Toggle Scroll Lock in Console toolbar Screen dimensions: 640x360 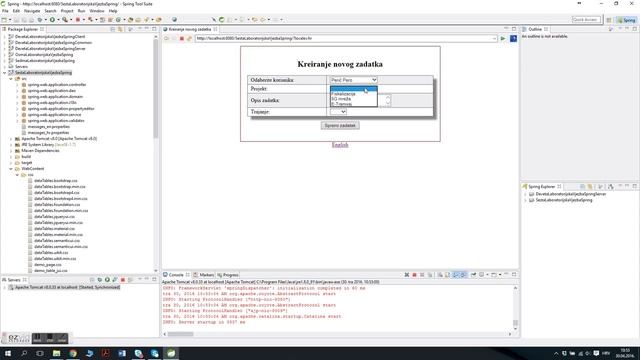click(x=448, y=275)
